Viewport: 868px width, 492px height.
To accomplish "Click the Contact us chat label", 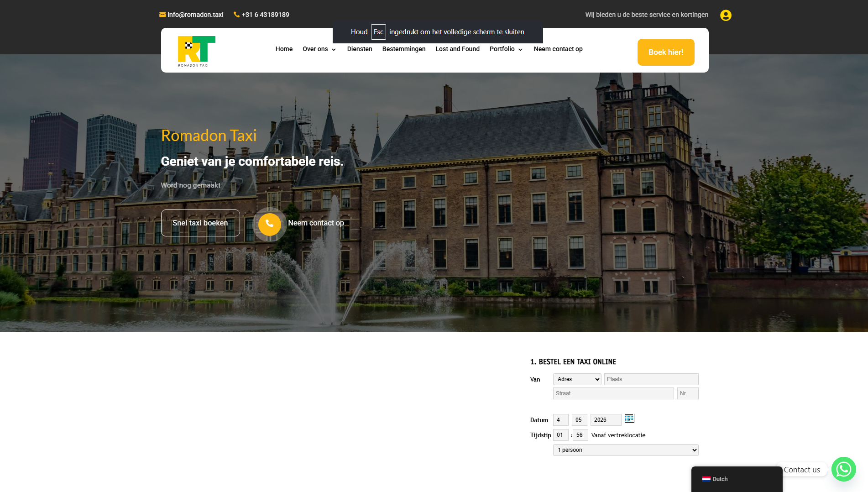I will pos(802,470).
